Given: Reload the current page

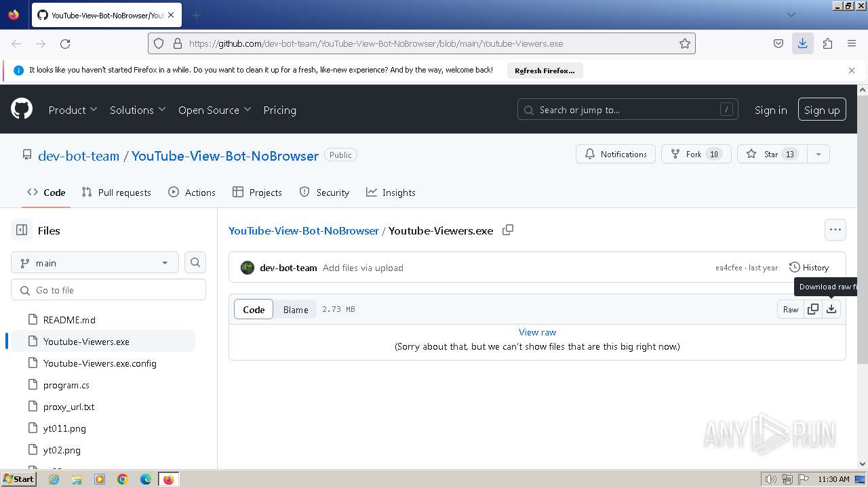Looking at the screenshot, I should 65,43.
